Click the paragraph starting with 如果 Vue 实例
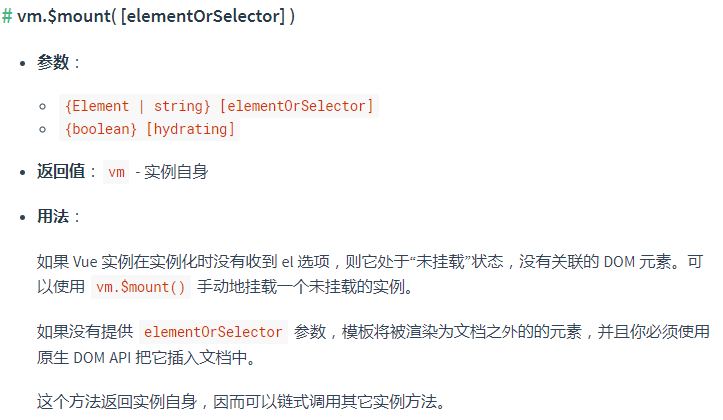Screen dimensions: 723x420 click(370, 262)
